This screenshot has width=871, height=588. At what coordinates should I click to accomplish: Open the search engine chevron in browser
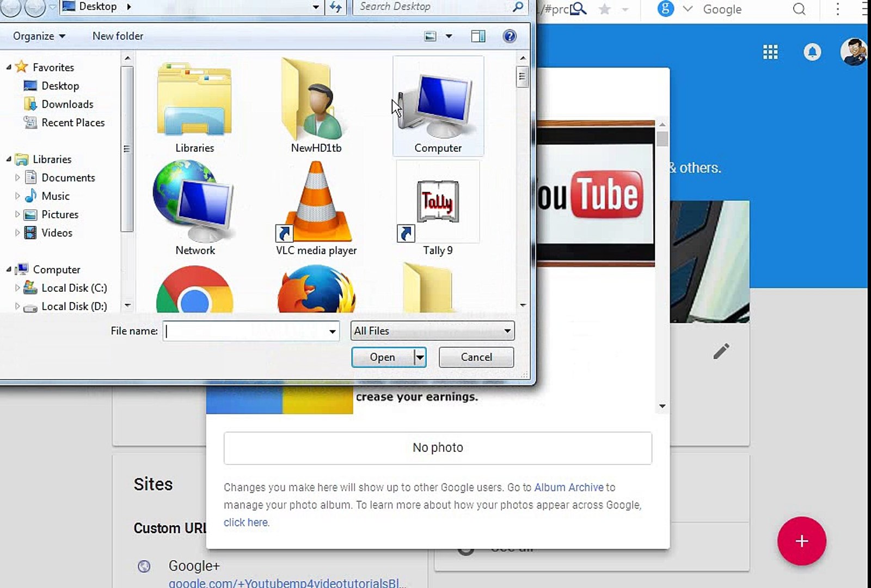pyautogui.click(x=687, y=9)
